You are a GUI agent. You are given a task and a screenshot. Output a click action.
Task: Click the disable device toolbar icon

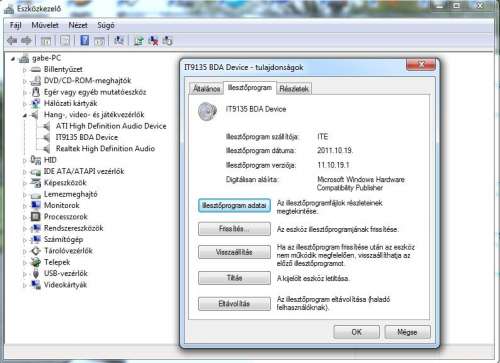[167, 41]
